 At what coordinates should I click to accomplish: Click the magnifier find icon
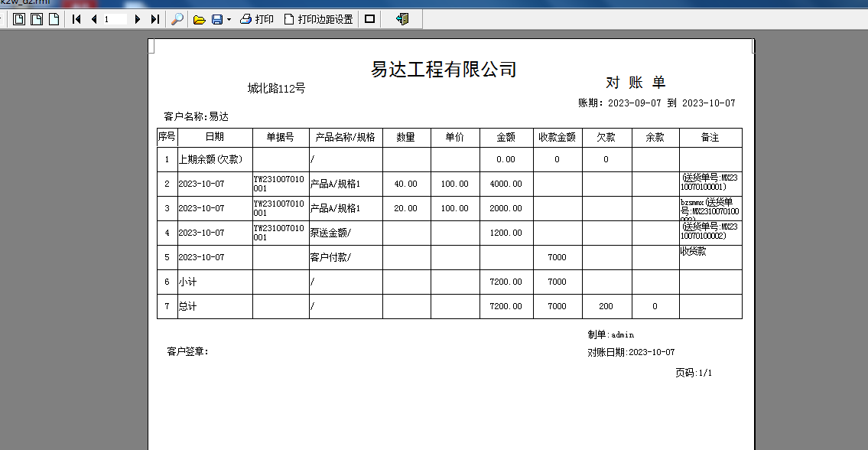pyautogui.click(x=177, y=19)
